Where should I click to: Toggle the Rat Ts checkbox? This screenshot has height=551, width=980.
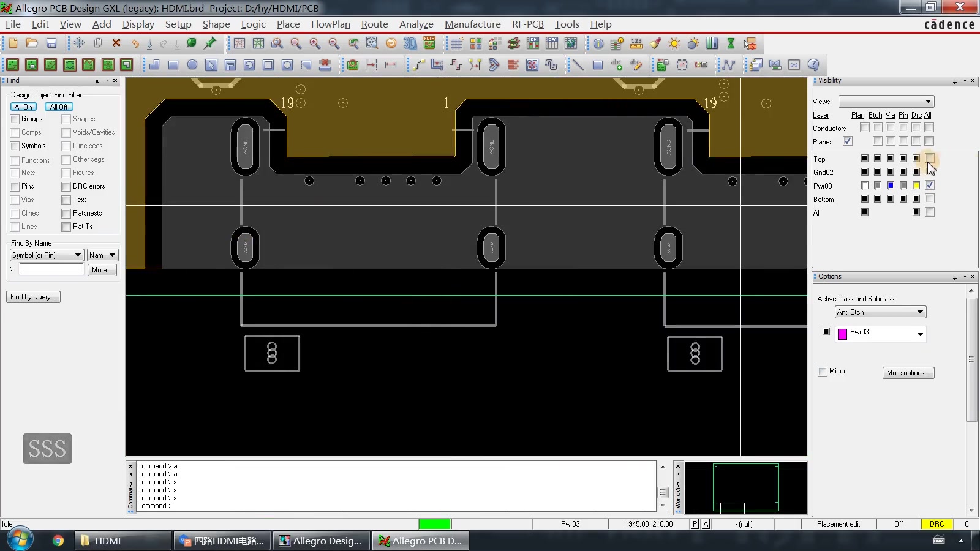click(x=66, y=227)
